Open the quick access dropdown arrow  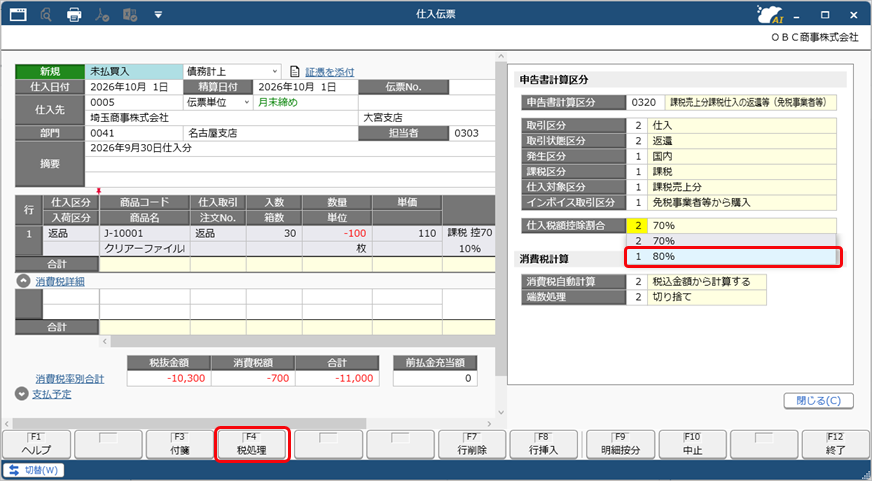click(158, 15)
